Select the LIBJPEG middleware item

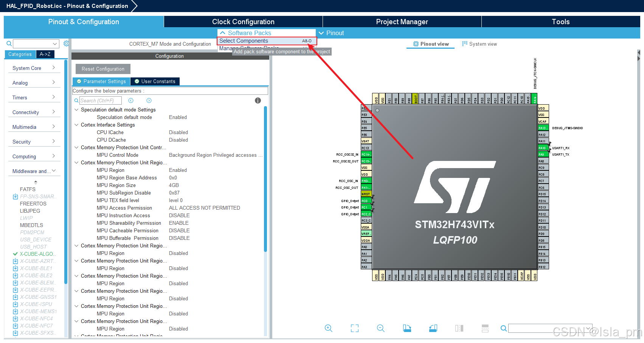pyautogui.click(x=30, y=211)
